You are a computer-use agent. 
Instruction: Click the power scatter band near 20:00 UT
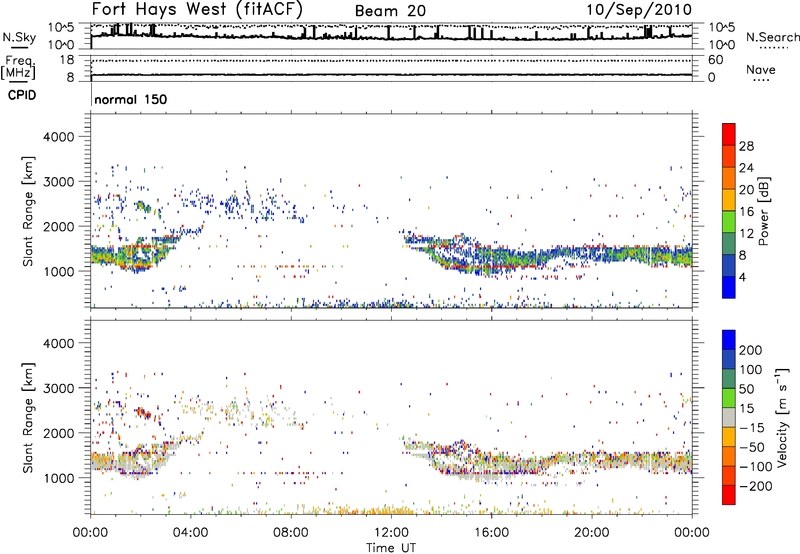pos(592,254)
